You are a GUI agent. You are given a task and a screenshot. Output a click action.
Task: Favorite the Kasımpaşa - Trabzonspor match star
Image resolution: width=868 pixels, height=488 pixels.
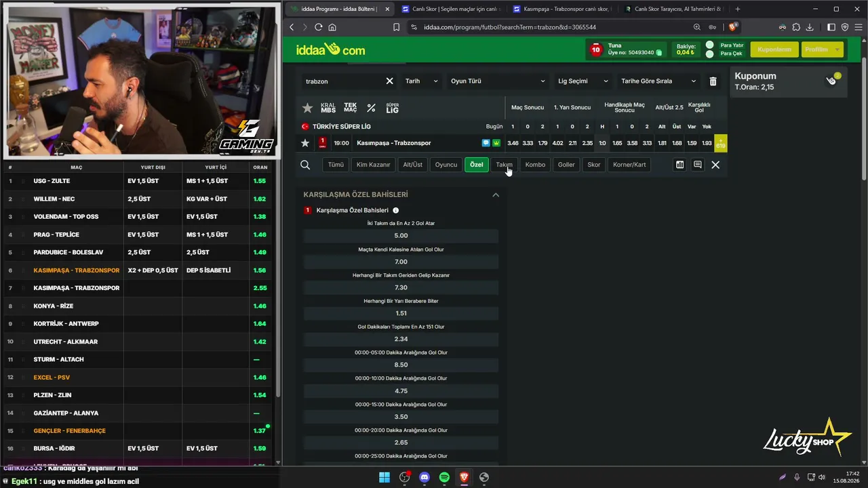point(305,143)
